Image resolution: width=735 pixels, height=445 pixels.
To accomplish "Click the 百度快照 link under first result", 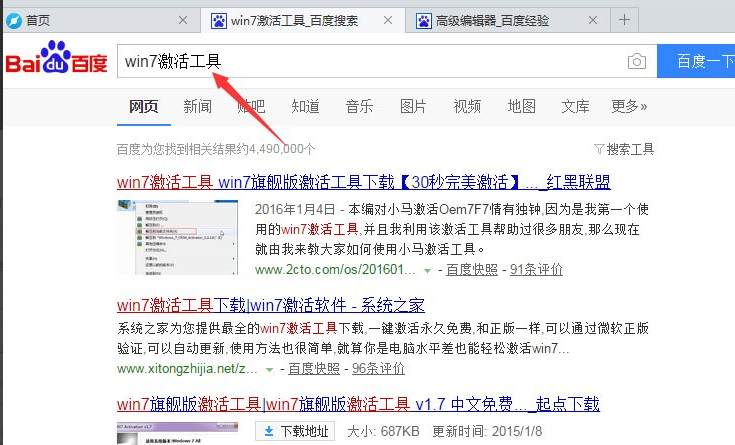I will [471, 270].
